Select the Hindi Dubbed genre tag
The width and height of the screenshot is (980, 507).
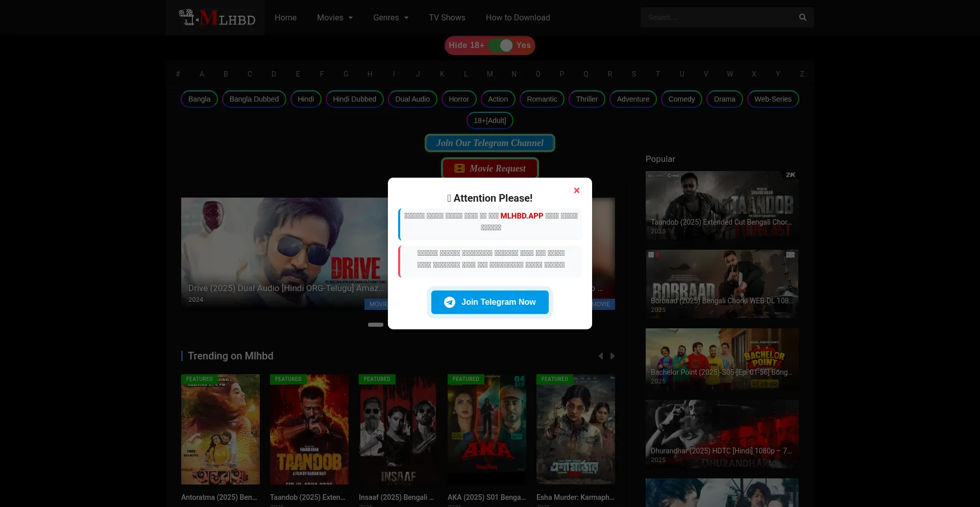[354, 99]
